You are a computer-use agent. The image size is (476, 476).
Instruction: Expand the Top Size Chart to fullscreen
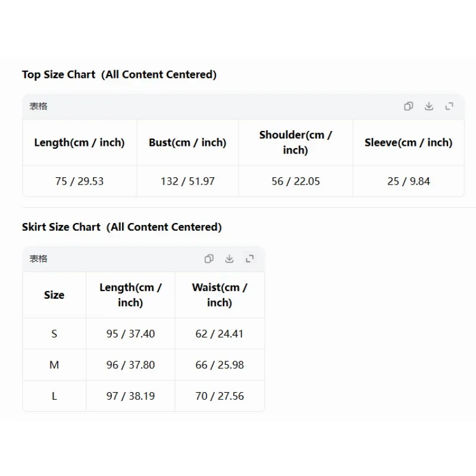point(449,107)
